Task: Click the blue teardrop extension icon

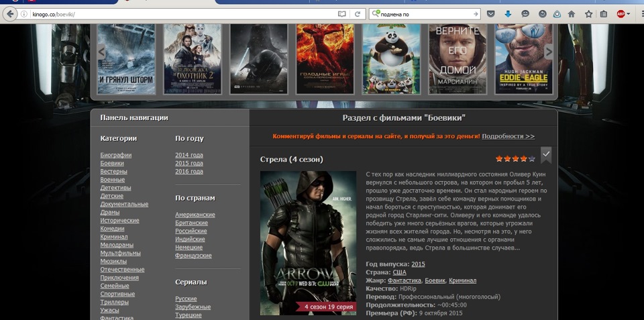Action: point(557,14)
